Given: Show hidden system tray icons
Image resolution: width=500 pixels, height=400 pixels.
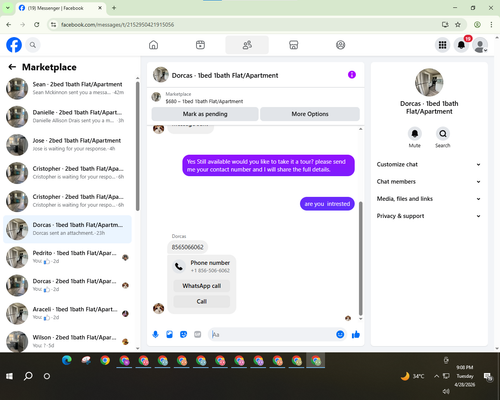Looking at the screenshot, I should 436,376.
